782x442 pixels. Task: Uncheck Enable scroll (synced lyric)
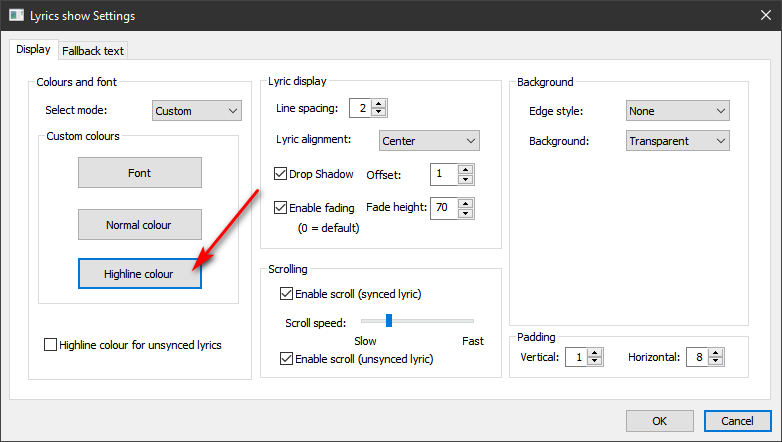tap(287, 294)
